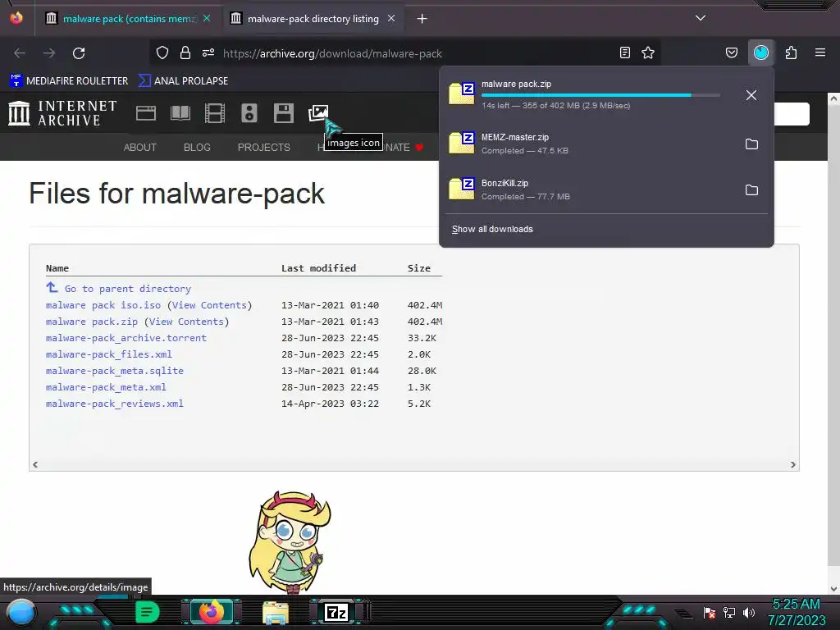Close the malware-pack directory listing tab
Image resolution: width=840 pixels, height=630 pixels.
391,19
